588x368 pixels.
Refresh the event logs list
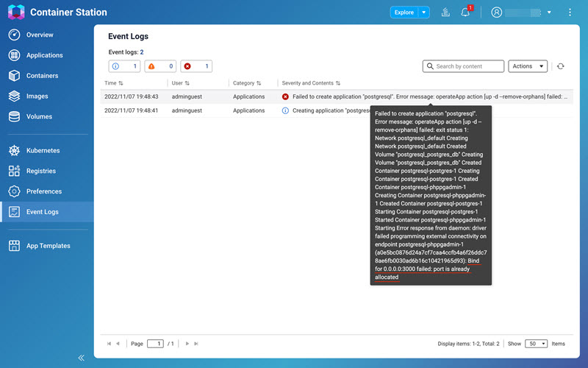click(x=561, y=66)
